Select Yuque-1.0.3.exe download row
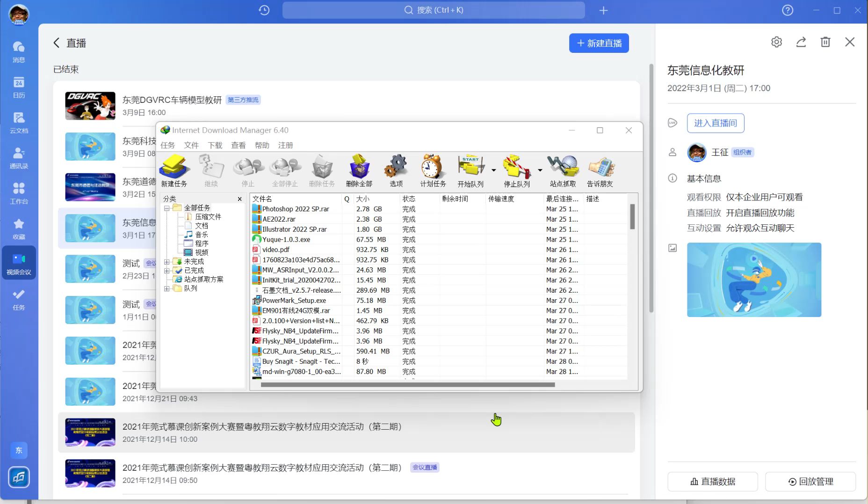Image resolution: width=868 pixels, height=504 pixels. pos(440,239)
